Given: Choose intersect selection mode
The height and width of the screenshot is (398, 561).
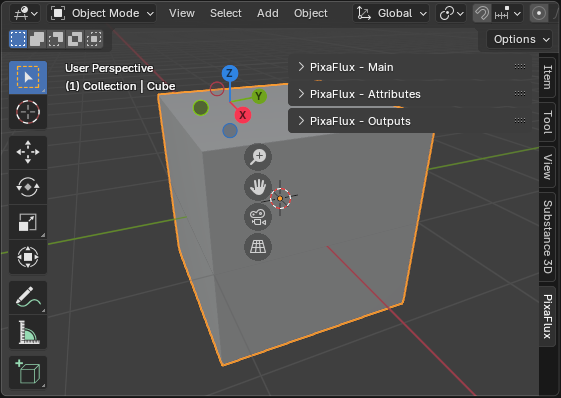Looking at the screenshot, I should click(94, 39).
